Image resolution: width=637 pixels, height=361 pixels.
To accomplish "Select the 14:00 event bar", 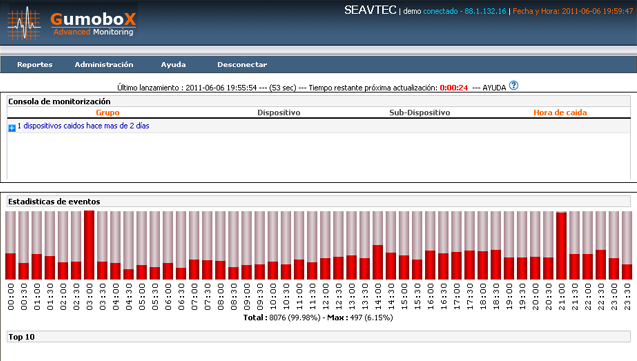I will pyautogui.click(x=378, y=245).
